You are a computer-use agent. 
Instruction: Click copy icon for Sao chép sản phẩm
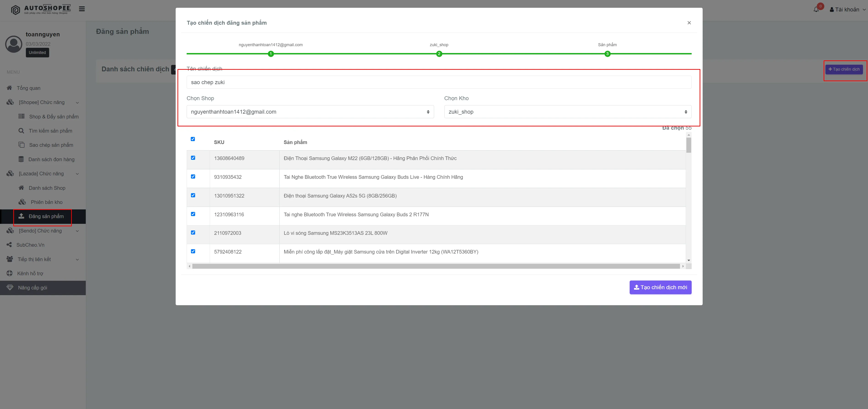(21, 145)
